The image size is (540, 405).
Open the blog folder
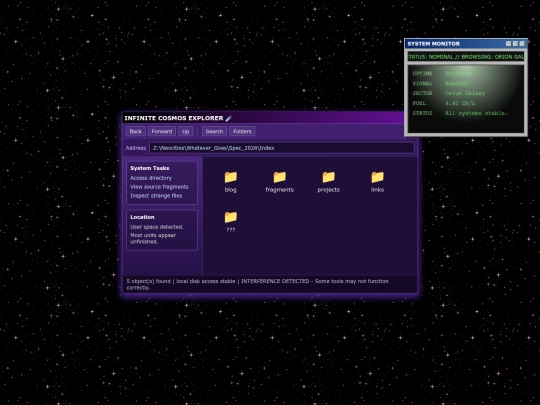tap(230, 181)
